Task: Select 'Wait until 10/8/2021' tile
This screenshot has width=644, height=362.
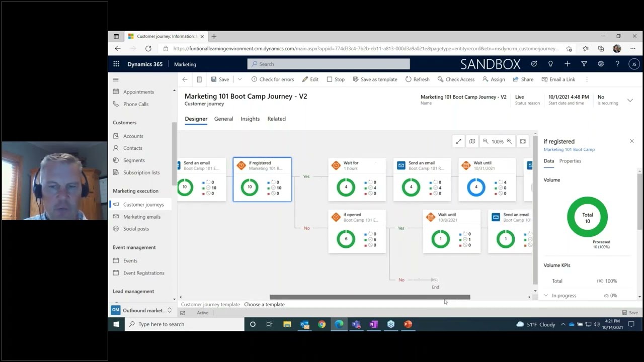Action: tap(452, 231)
